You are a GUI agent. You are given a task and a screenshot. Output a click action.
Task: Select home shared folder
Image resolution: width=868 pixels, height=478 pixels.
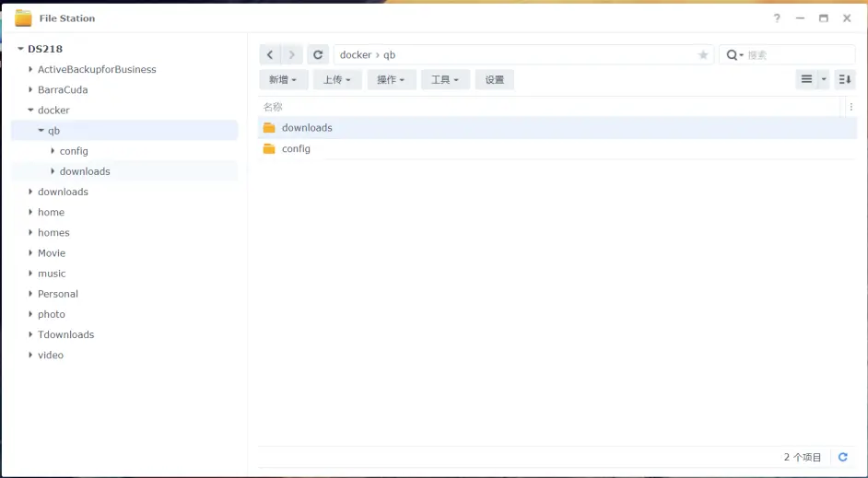click(51, 212)
